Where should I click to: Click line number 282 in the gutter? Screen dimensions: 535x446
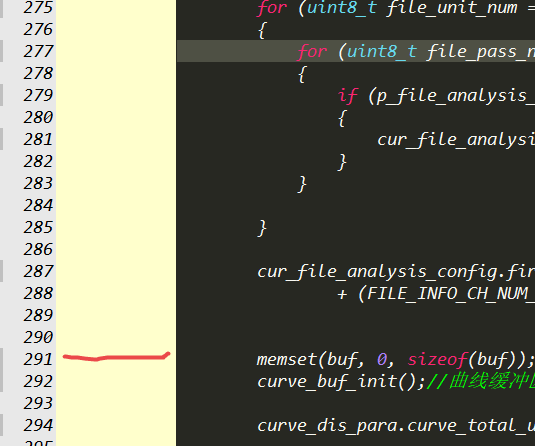click(x=38, y=161)
